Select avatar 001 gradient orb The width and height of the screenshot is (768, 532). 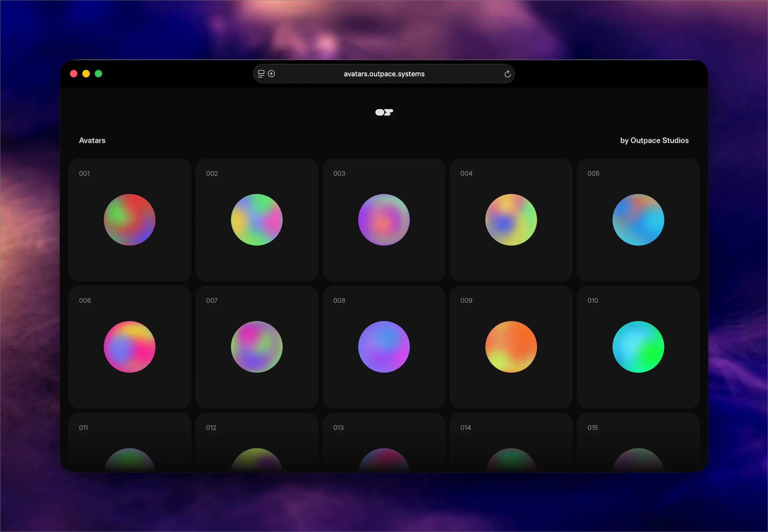(129, 220)
